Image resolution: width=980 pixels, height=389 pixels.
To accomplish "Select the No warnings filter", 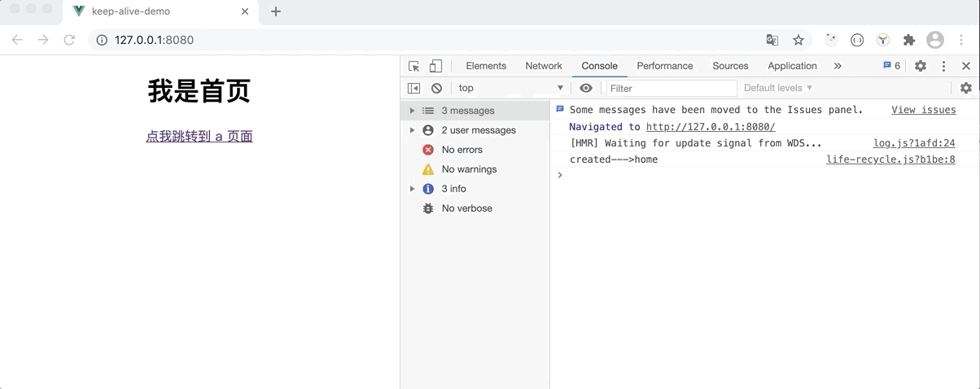I will (x=475, y=169).
